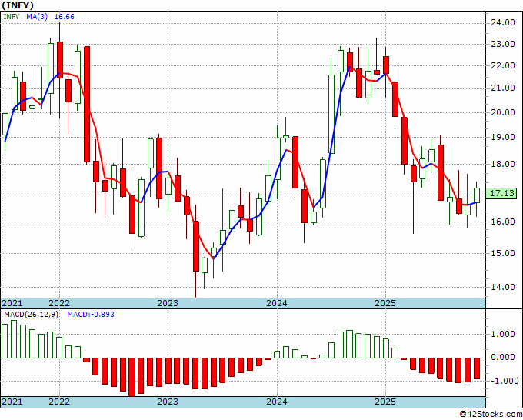Click the INFY legend label
Image resolution: width=523 pixels, height=420 pixels.
12,17
